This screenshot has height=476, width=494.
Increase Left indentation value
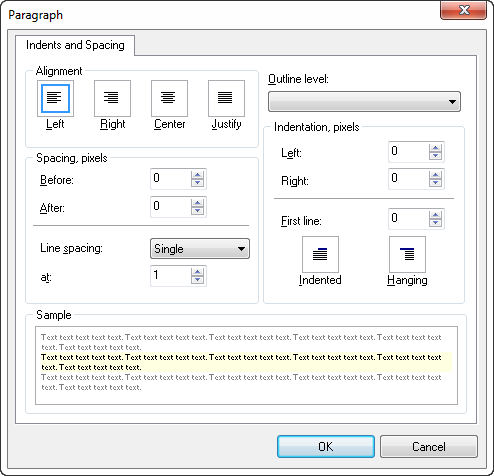tap(435, 148)
